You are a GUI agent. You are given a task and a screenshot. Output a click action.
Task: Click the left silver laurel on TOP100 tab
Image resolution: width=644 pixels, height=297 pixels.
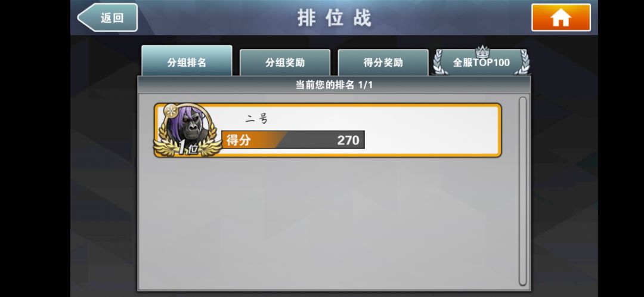439,62
